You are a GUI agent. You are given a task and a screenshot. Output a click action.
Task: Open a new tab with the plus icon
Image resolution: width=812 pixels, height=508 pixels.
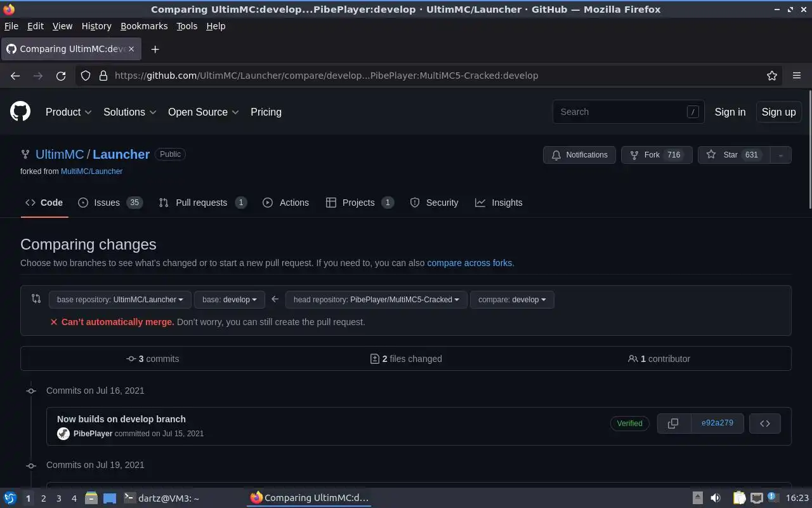coord(155,49)
